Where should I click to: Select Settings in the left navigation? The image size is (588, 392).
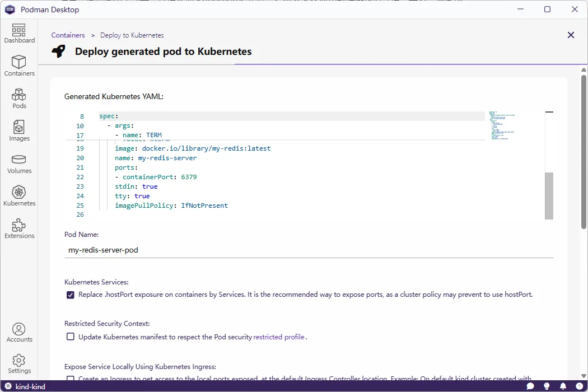coord(19,364)
